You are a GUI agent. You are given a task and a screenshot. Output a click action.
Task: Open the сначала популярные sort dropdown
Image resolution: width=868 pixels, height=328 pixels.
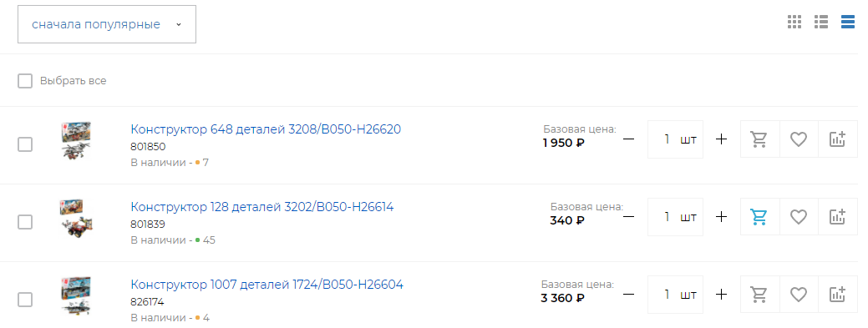[x=107, y=24]
